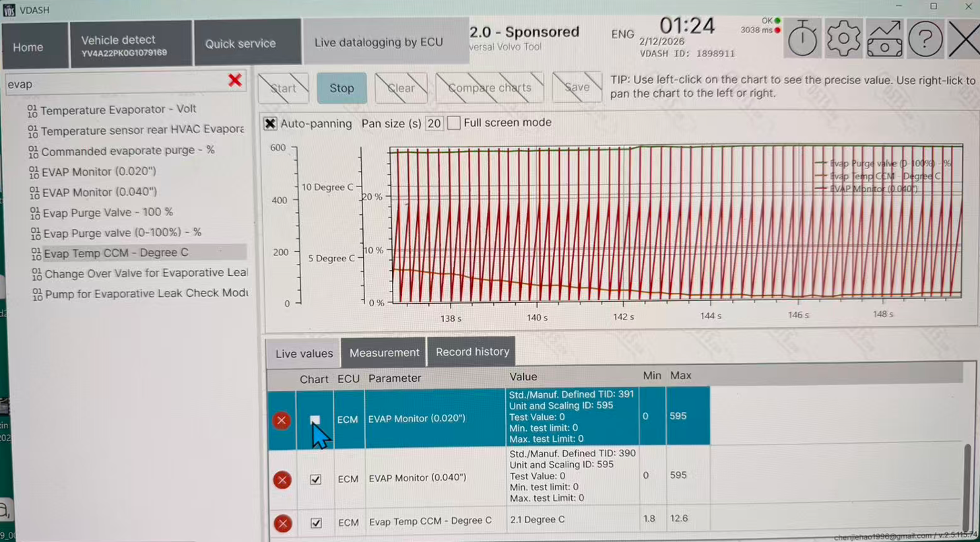The width and height of the screenshot is (980, 542).
Task: Switch to the Measurement tab
Action: 384,353
